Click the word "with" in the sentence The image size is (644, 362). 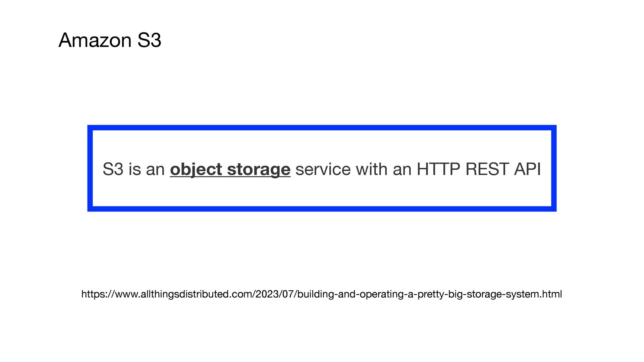[x=372, y=169]
